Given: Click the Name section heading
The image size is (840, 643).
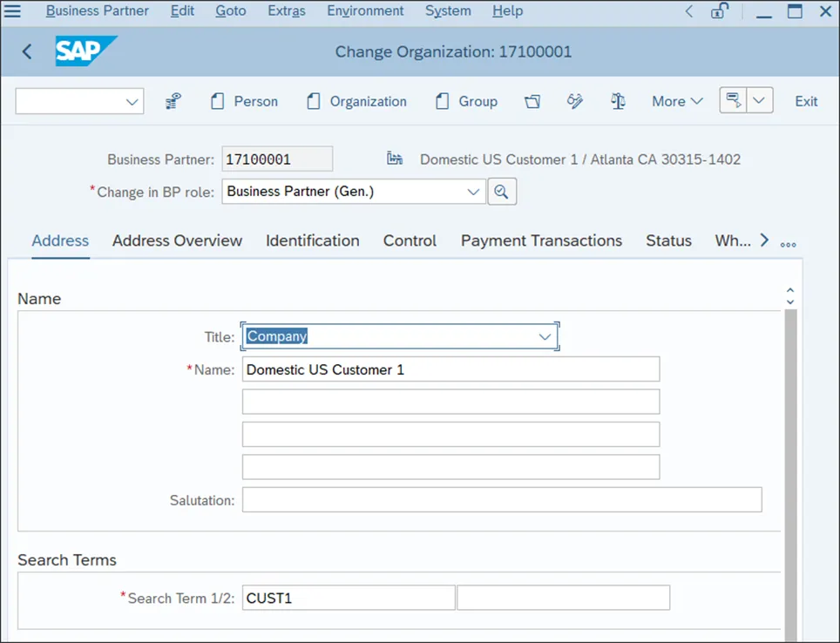Looking at the screenshot, I should click(x=39, y=299).
